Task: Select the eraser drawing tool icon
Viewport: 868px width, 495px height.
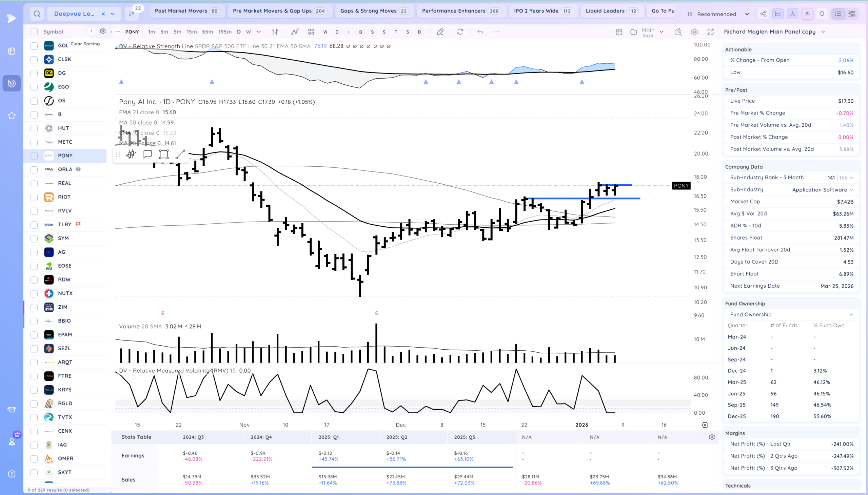Action: pyautogui.click(x=440, y=32)
